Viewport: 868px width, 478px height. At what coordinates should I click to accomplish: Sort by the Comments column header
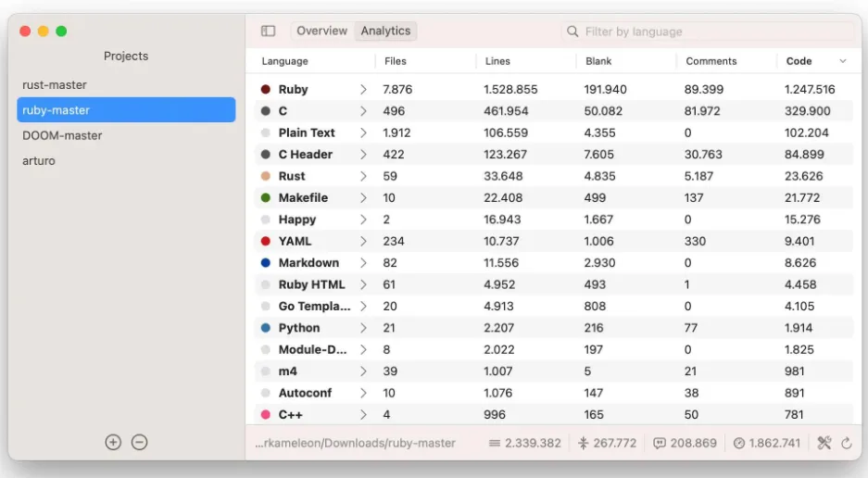pos(711,61)
